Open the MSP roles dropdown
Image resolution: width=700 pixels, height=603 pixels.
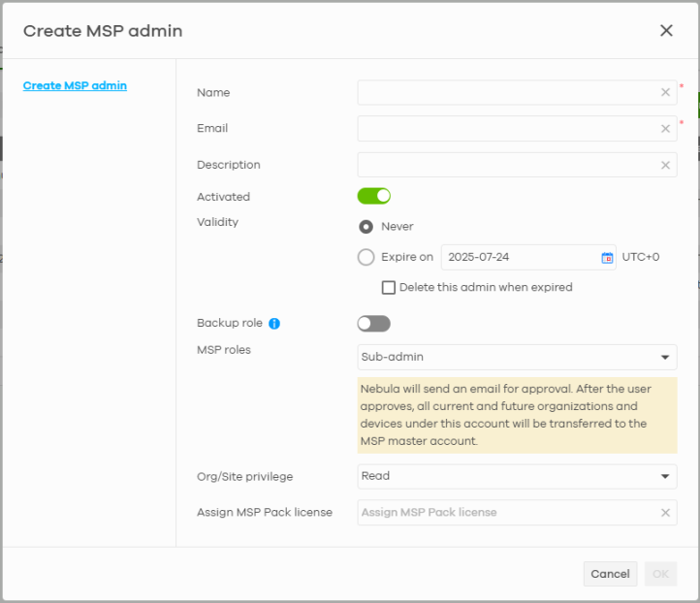tap(517, 358)
